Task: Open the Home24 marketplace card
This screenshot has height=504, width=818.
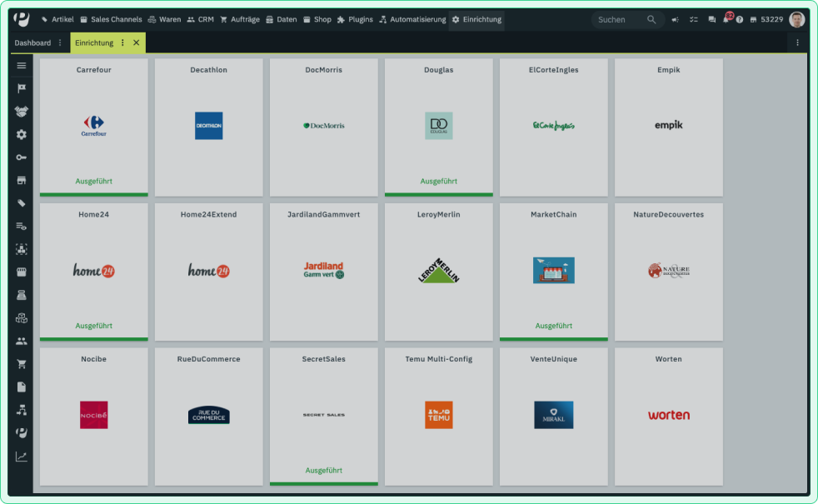Action: coord(94,272)
